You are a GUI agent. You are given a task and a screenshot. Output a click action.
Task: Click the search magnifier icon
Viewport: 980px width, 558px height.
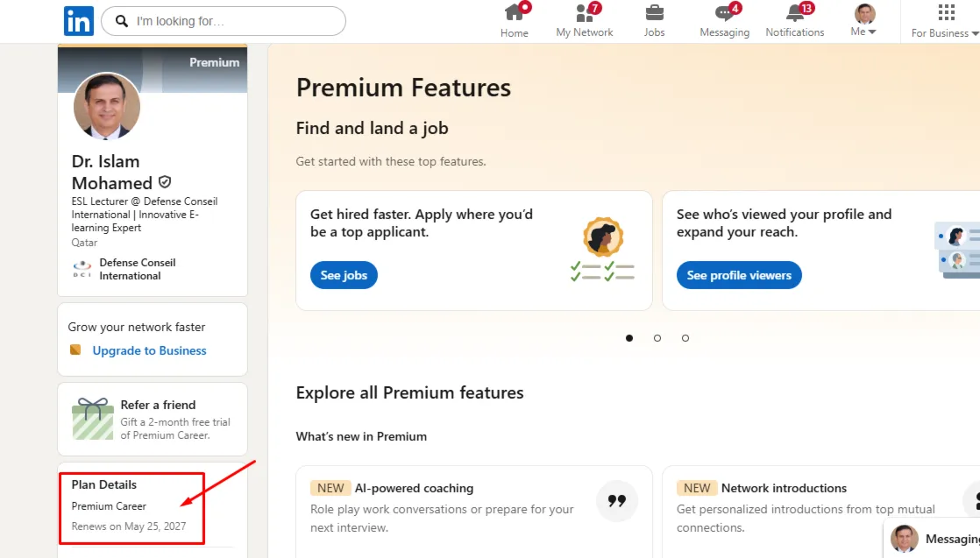click(x=122, y=21)
